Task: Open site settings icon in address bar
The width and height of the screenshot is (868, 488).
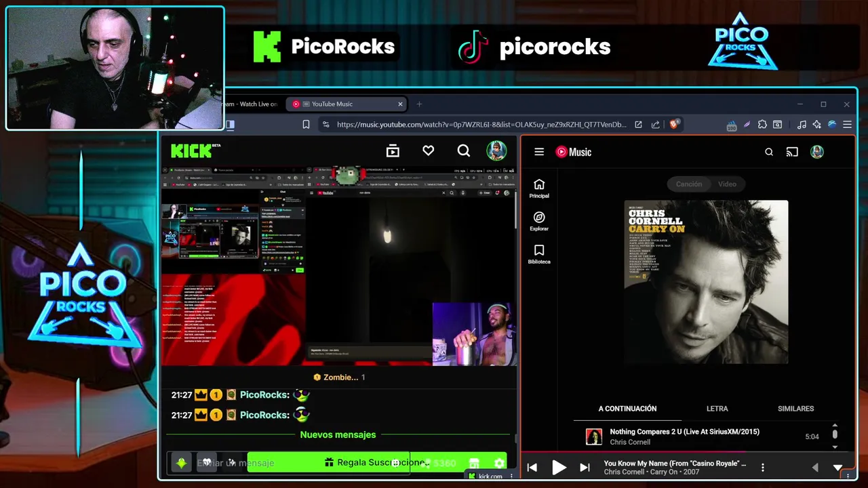Action: (325, 125)
